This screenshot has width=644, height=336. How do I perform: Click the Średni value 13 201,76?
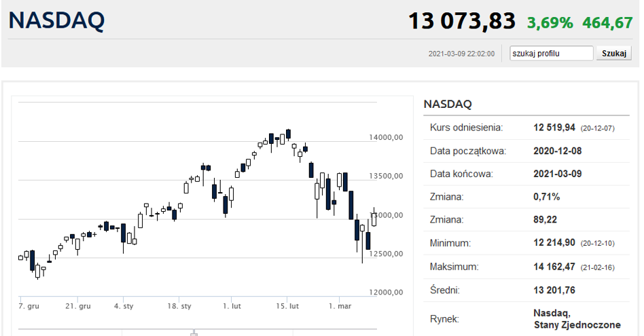pos(554,291)
